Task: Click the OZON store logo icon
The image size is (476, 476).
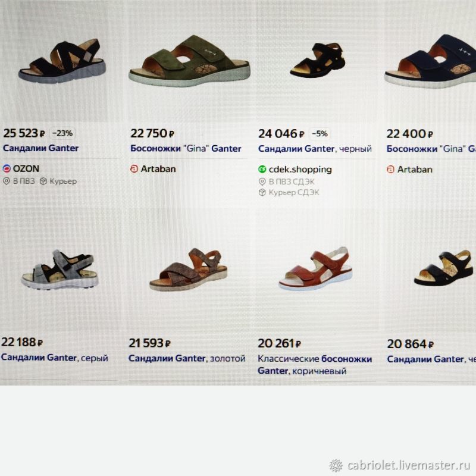Action: [x=7, y=168]
